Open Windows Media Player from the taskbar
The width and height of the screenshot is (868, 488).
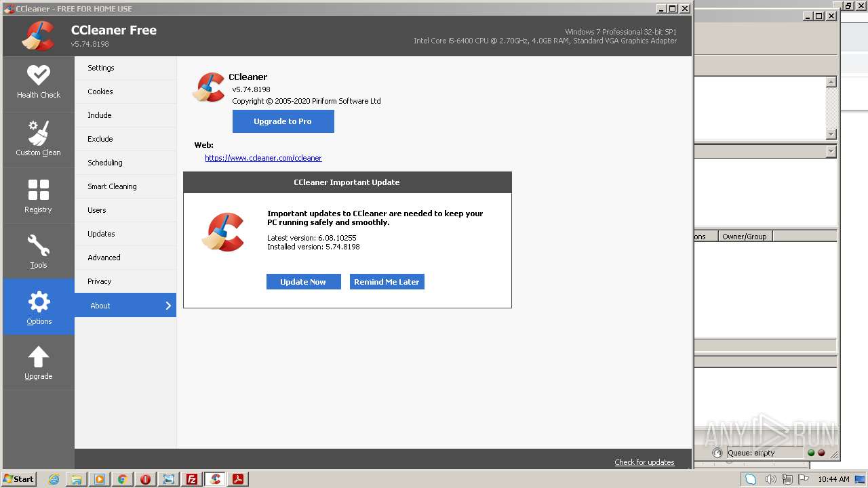point(100,479)
